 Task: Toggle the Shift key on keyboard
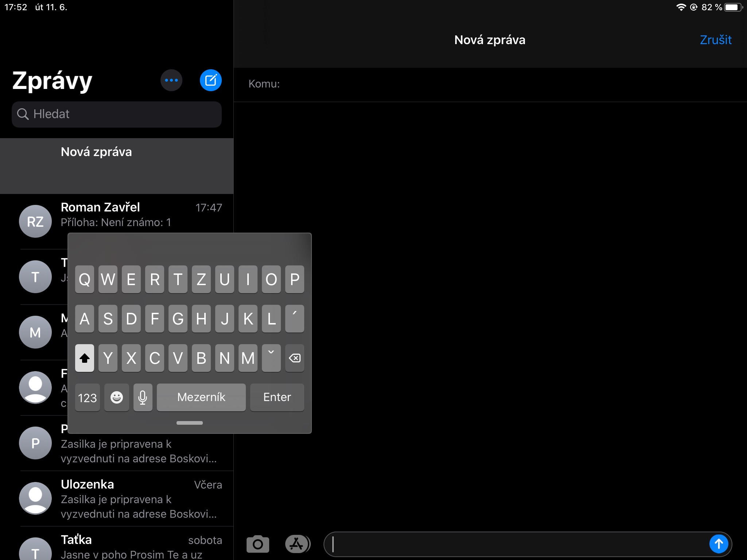coord(85,358)
